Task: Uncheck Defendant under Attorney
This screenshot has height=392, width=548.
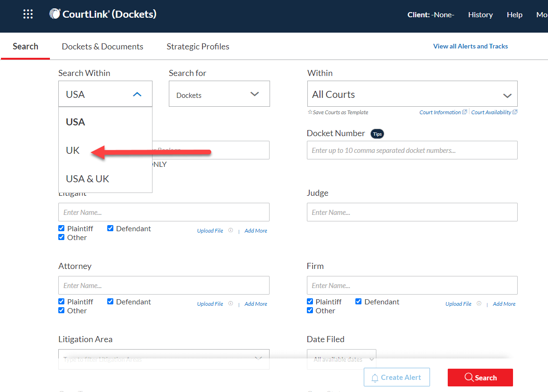Action: point(111,302)
